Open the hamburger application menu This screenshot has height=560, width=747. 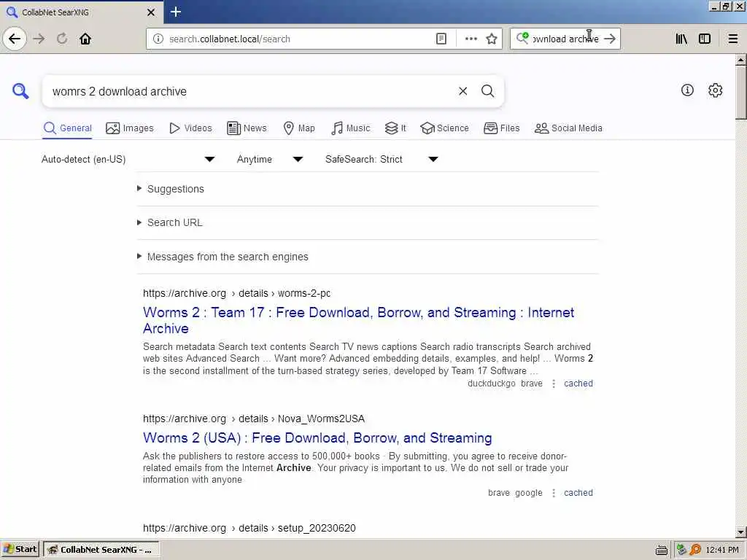click(x=733, y=39)
